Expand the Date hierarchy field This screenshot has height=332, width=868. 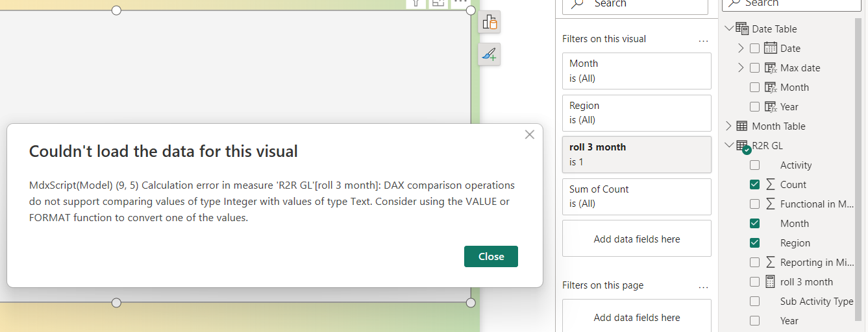[x=741, y=48]
